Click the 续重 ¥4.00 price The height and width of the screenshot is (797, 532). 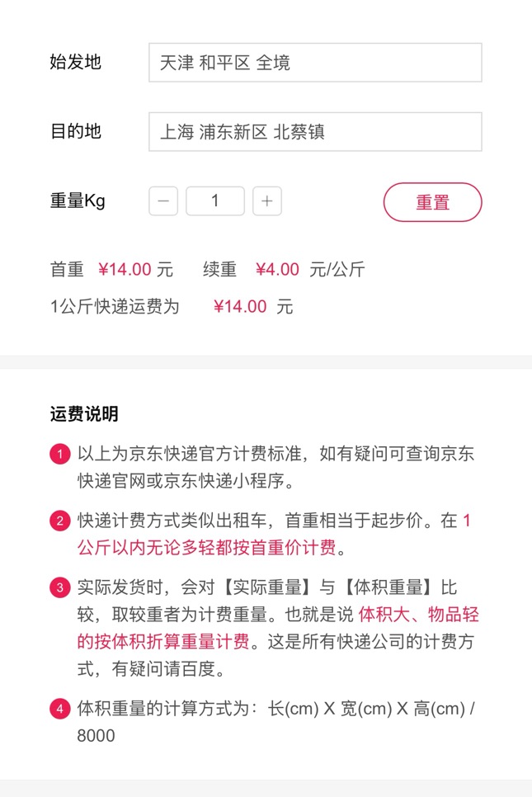(x=277, y=269)
